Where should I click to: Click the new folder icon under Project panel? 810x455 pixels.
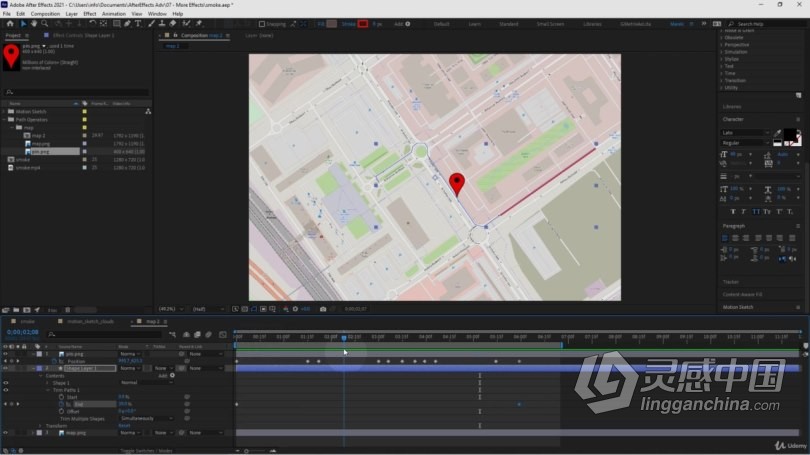click(x=16, y=310)
